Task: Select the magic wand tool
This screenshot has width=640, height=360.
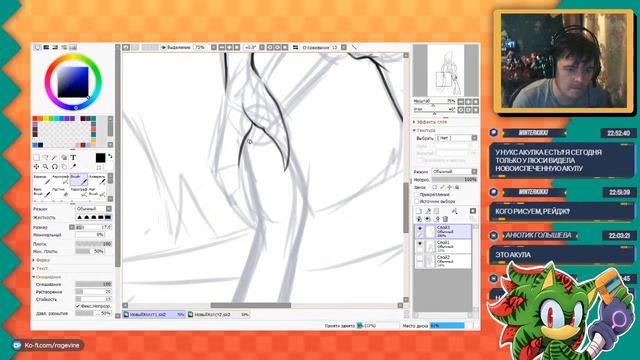Action: tap(55, 158)
